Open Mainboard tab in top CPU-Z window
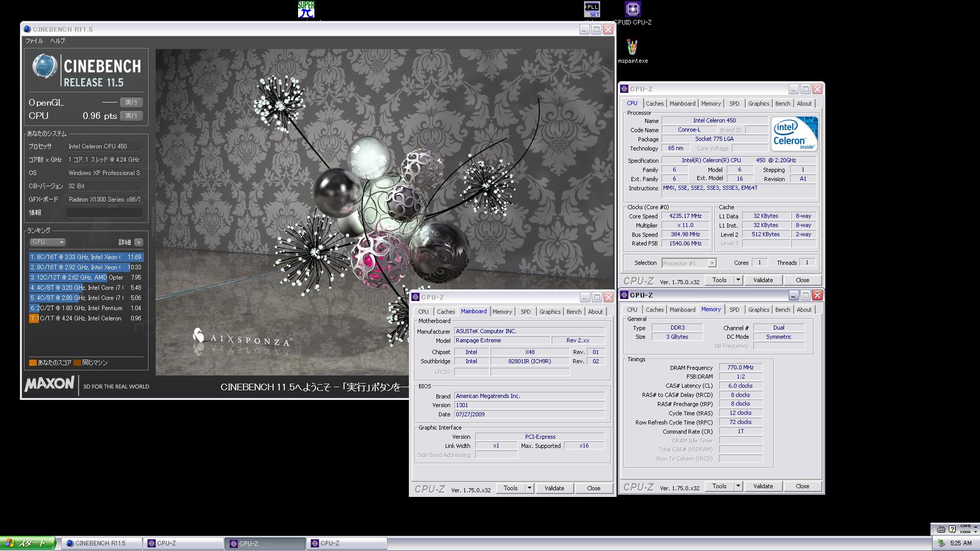This screenshot has width=980, height=551. tap(682, 104)
